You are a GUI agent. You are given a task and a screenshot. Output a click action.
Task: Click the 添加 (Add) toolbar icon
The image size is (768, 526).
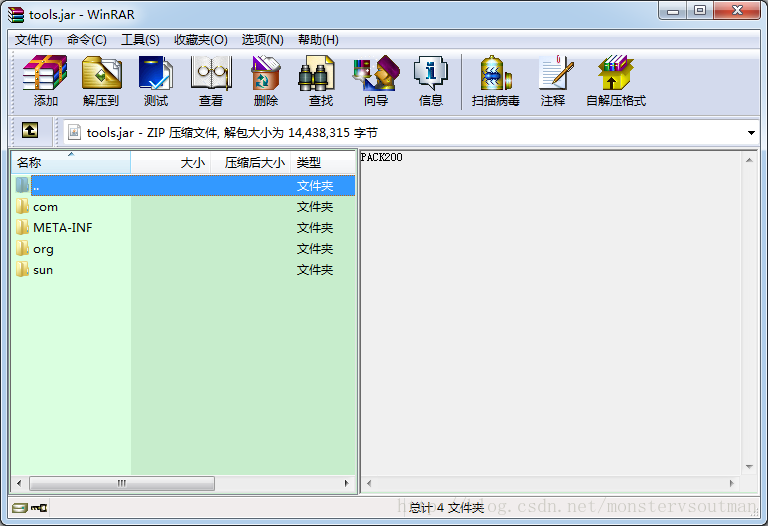pyautogui.click(x=45, y=73)
